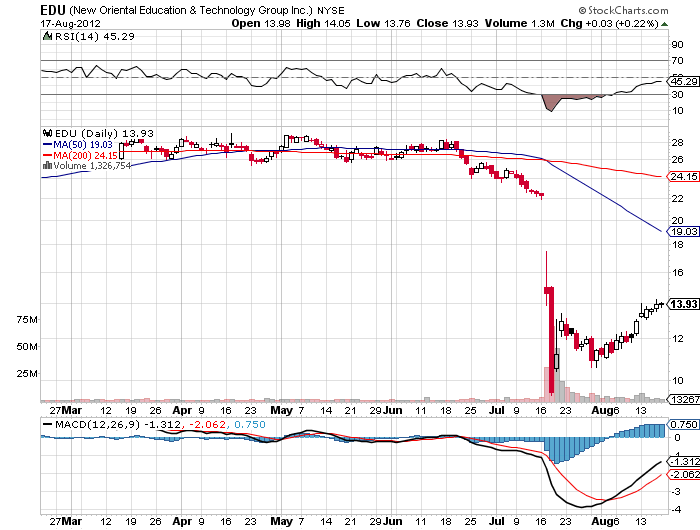Image resolution: width=700 pixels, height=530 pixels.
Task: Click the RSI(14) indicator mountain icon
Action: tap(46, 37)
